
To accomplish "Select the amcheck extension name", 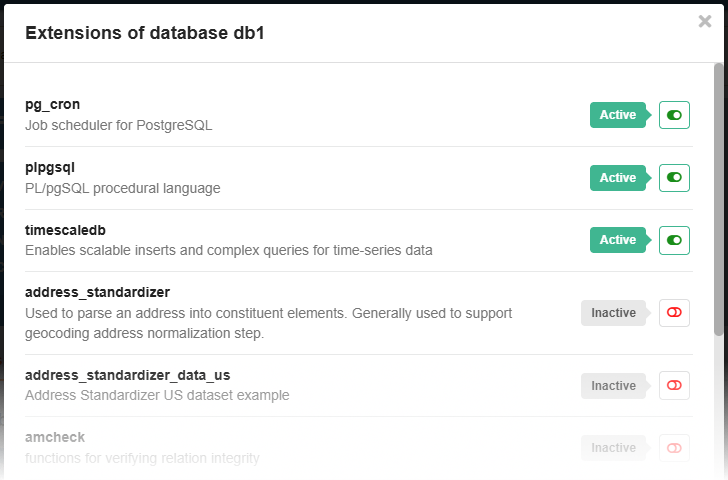I will (55, 438).
